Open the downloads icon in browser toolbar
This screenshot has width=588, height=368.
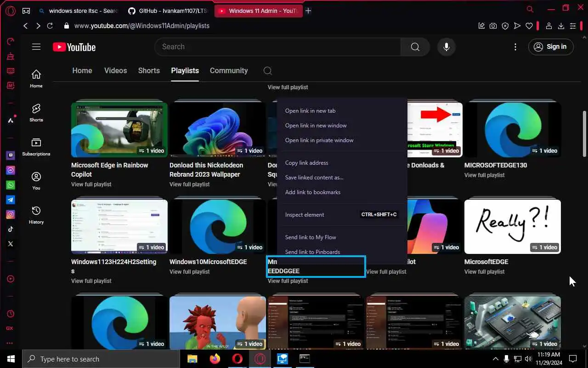coord(561,26)
